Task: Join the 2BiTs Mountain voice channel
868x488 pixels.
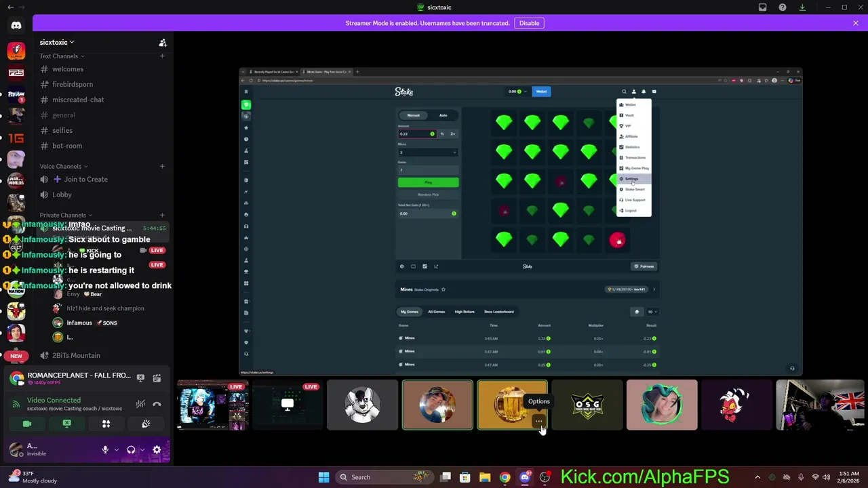Action: click(76, 355)
